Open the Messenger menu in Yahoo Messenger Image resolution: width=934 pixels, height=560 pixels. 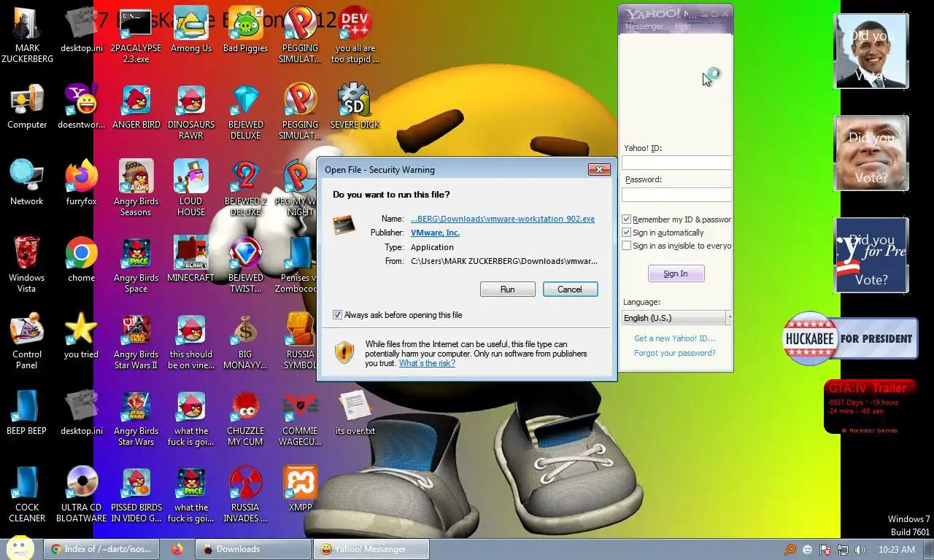coord(644,26)
